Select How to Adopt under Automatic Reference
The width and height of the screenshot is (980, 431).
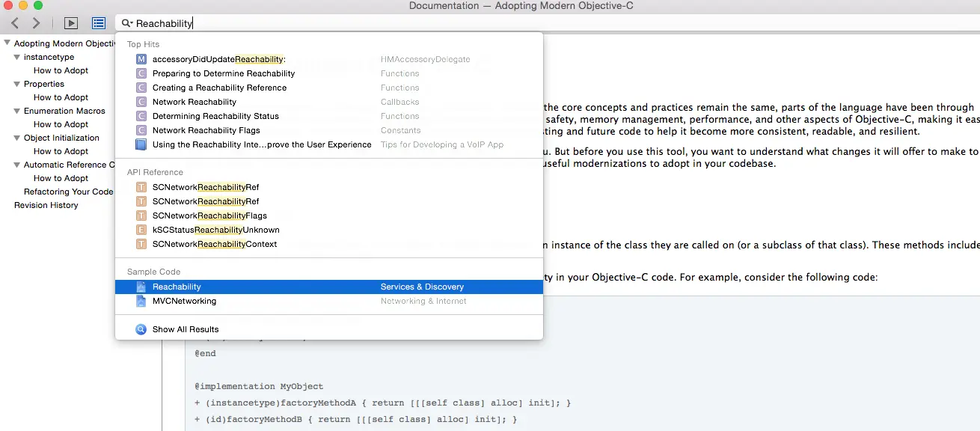tap(61, 178)
